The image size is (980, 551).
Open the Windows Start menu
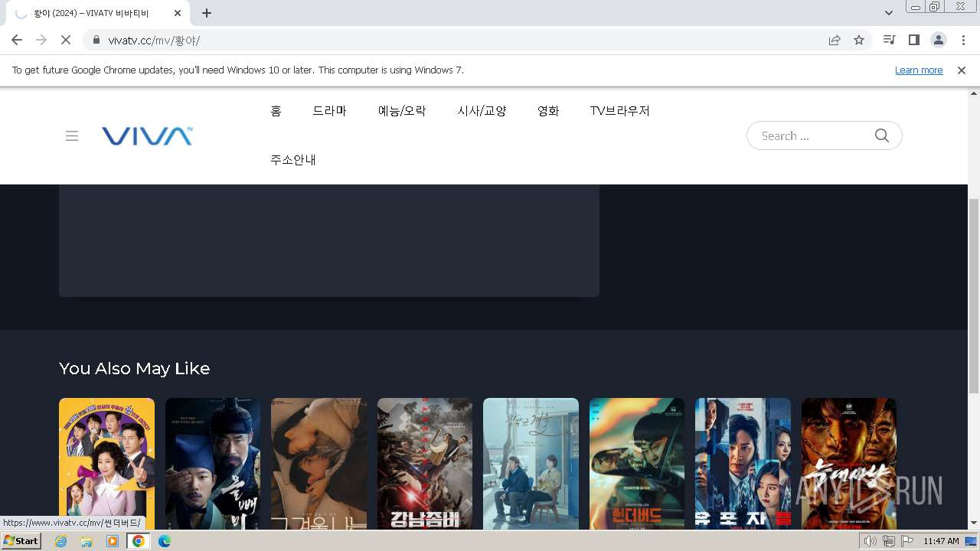tap(21, 540)
